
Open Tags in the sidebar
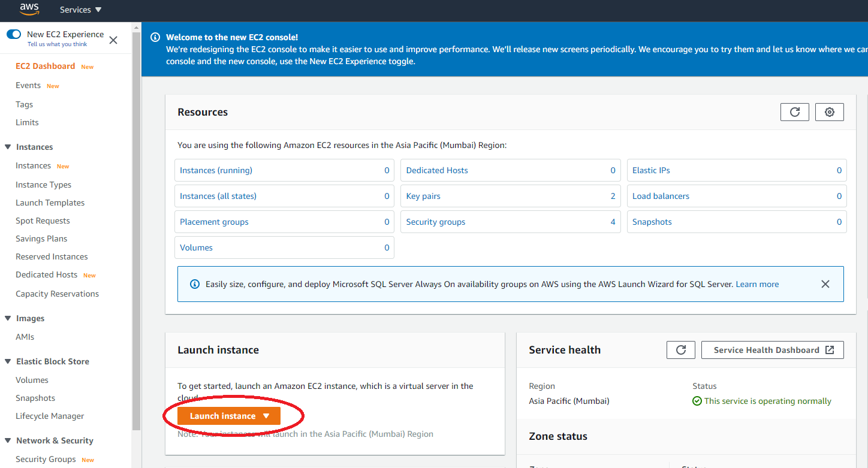click(x=24, y=104)
